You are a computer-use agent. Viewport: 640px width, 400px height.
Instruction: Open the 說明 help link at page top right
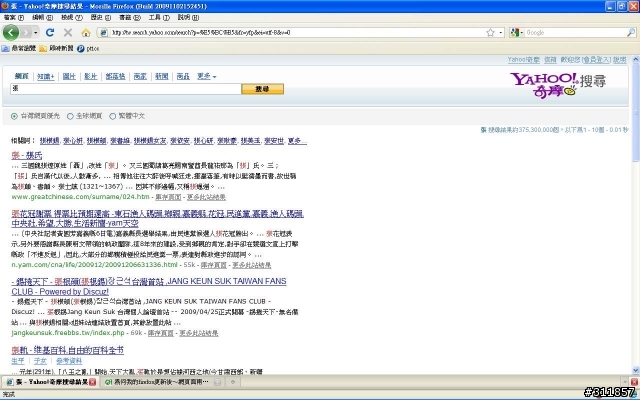[619, 60]
